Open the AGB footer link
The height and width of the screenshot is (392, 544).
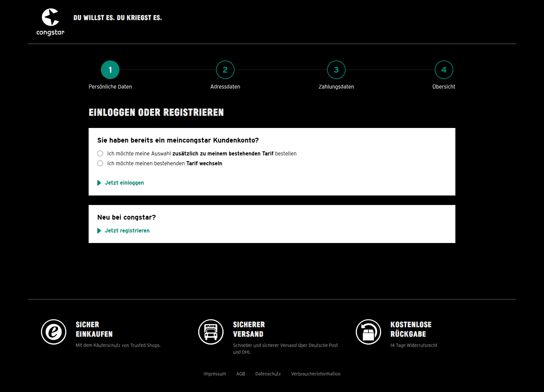pyautogui.click(x=240, y=374)
